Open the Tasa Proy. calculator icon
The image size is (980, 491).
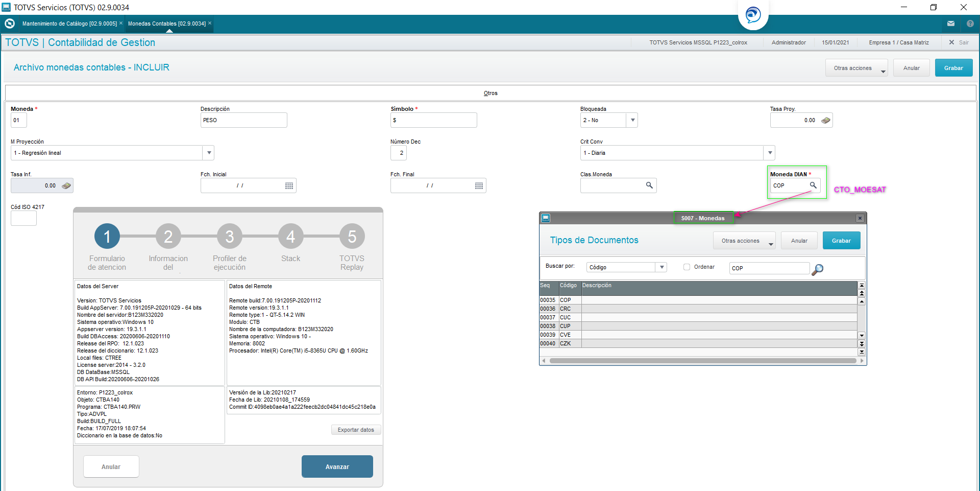tap(826, 121)
